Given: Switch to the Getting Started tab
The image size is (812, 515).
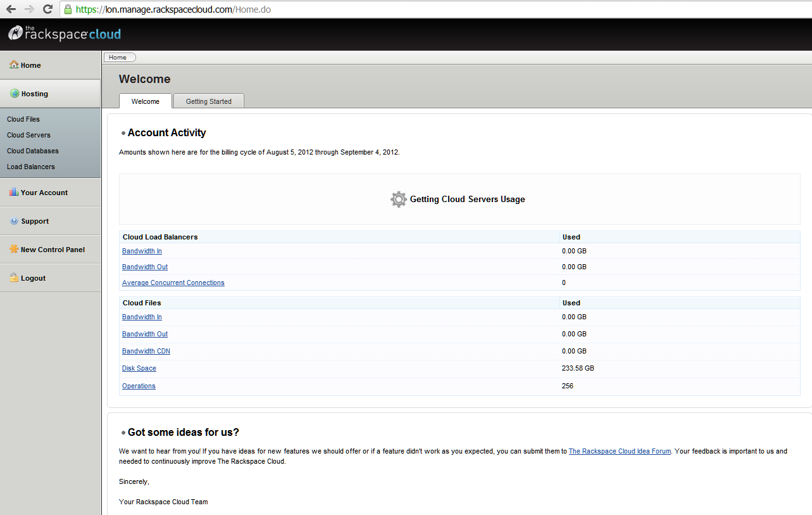Looking at the screenshot, I should point(208,101).
